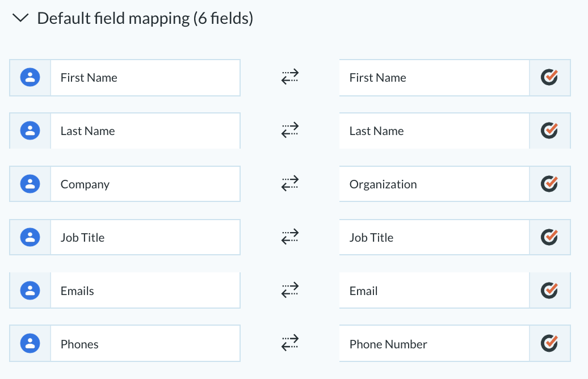This screenshot has width=588, height=379.
Task: Click the sync direction arrows for Job Title
Action: [290, 237]
